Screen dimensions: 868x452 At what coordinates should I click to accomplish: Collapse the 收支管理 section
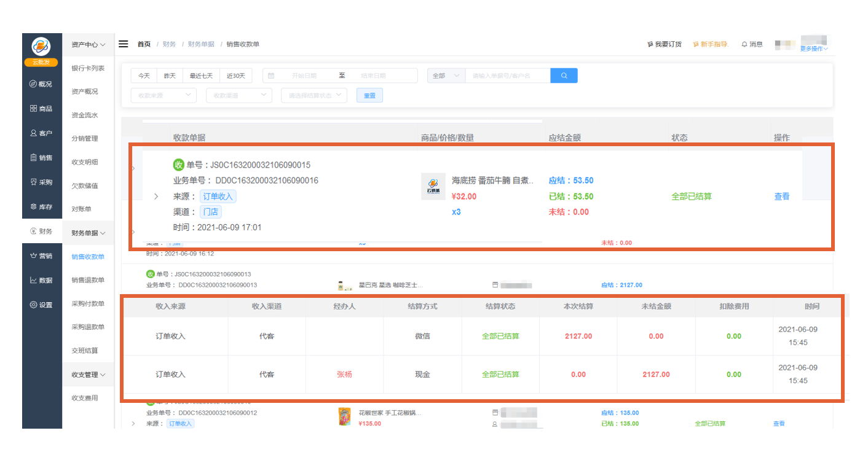88,375
